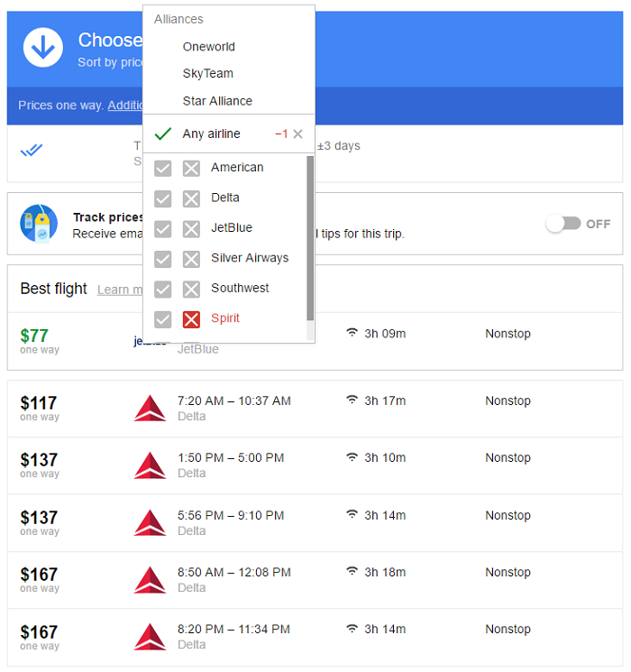Click the red X box next to Spirit

click(191, 319)
